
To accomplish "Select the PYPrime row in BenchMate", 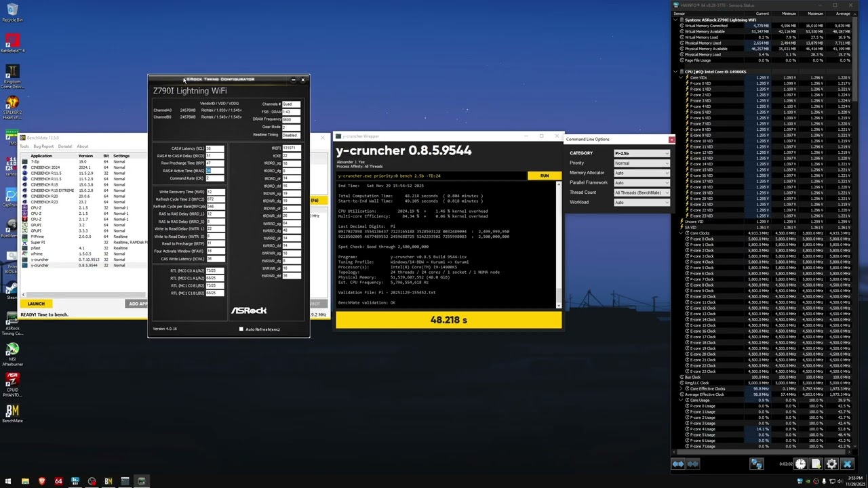I will pos(84,237).
